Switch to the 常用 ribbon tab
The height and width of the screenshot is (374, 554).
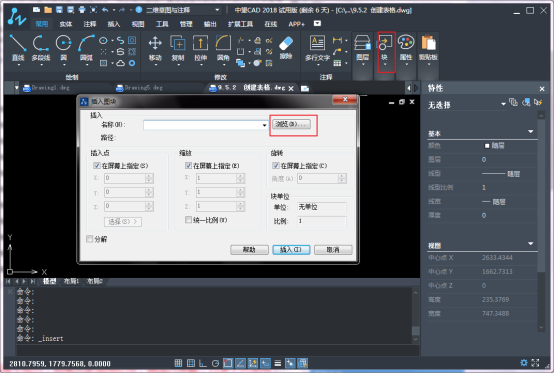click(x=42, y=24)
